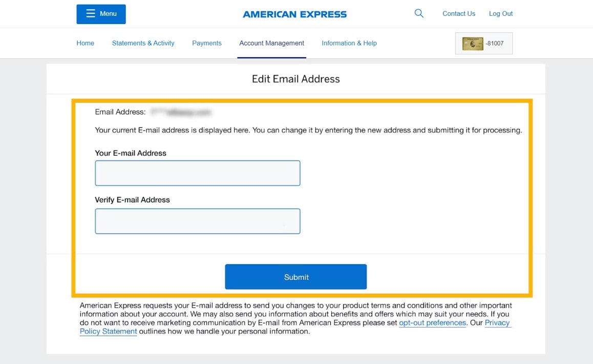The height and width of the screenshot is (364, 593).
Task: Open Statements & Activity
Action: (143, 43)
